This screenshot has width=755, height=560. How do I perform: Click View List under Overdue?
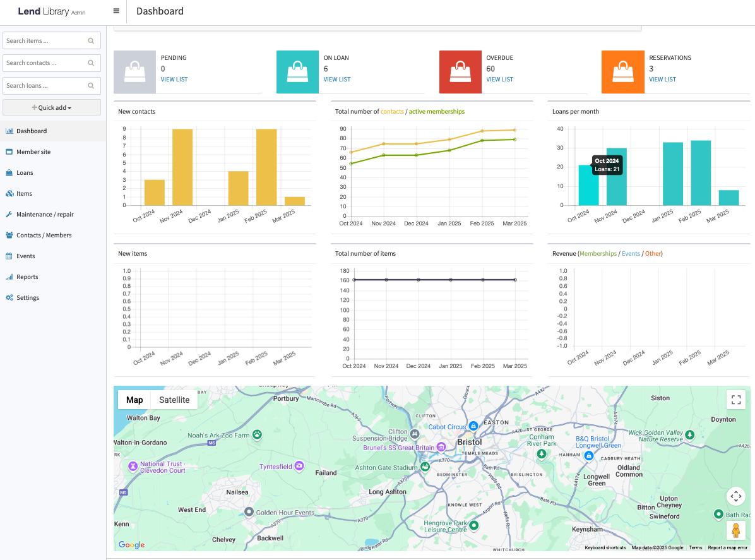(x=499, y=80)
